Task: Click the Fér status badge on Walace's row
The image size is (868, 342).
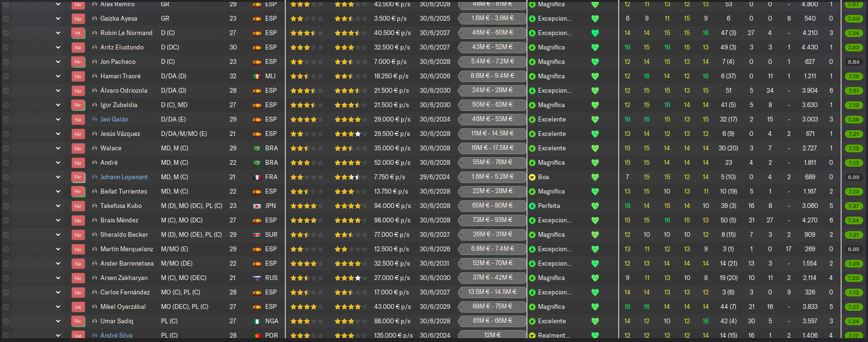Action: 78,148
